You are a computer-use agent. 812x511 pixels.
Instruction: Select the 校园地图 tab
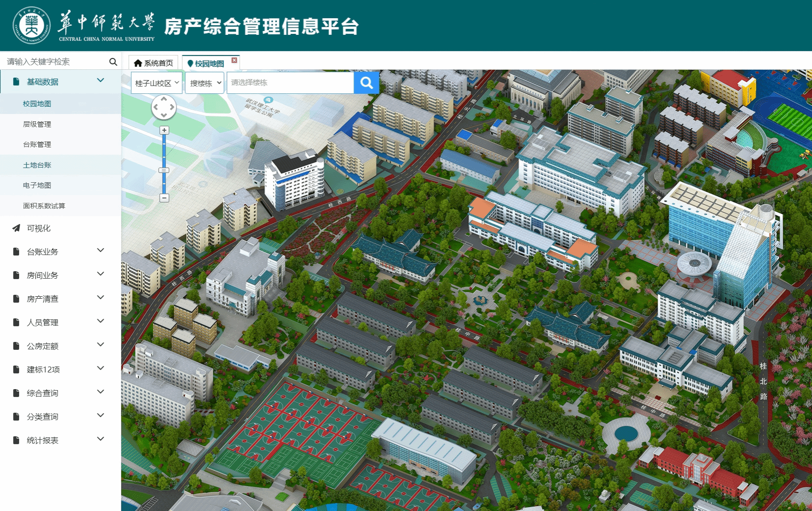[x=207, y=63]
